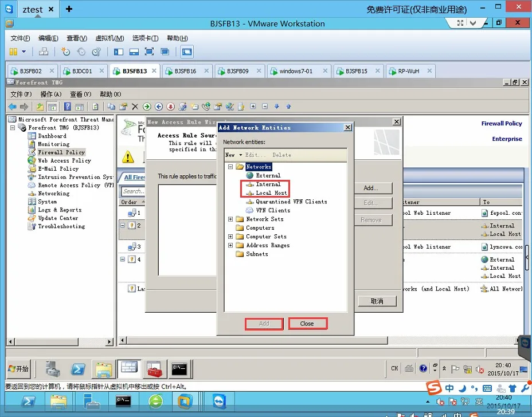Open PowerShell in guest taskbar
This screenshot has height=417, width=532.
(78, 369)
